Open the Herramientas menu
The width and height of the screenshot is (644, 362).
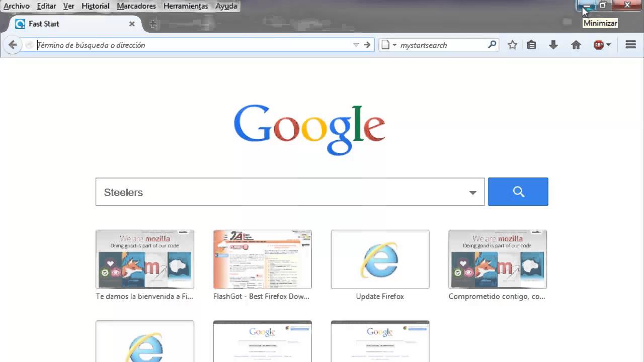(186, 6)
